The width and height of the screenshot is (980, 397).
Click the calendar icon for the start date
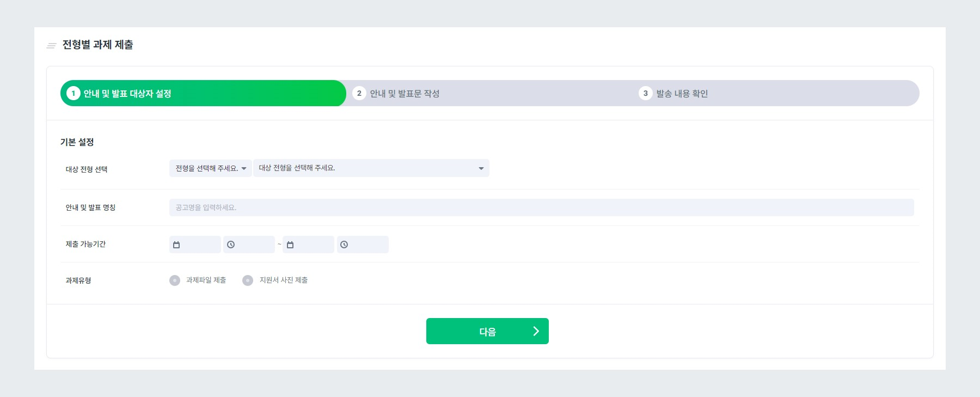pyautogui.click(x=176, y=244)
